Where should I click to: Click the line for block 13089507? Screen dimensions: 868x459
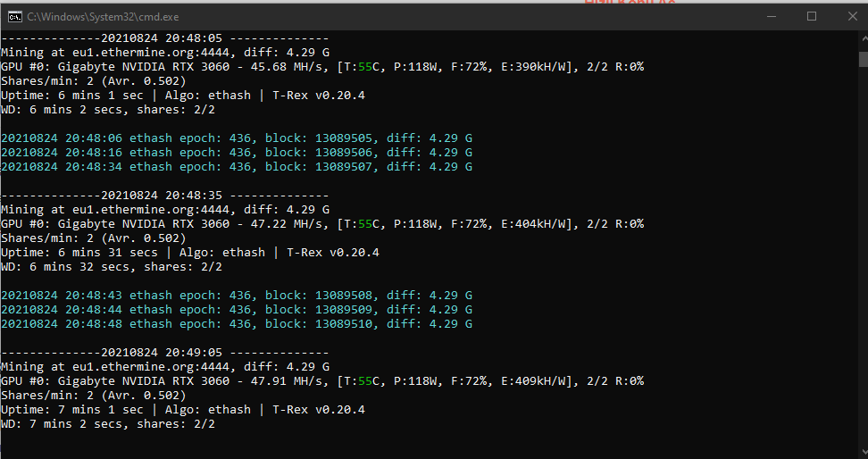click(237, 167)
